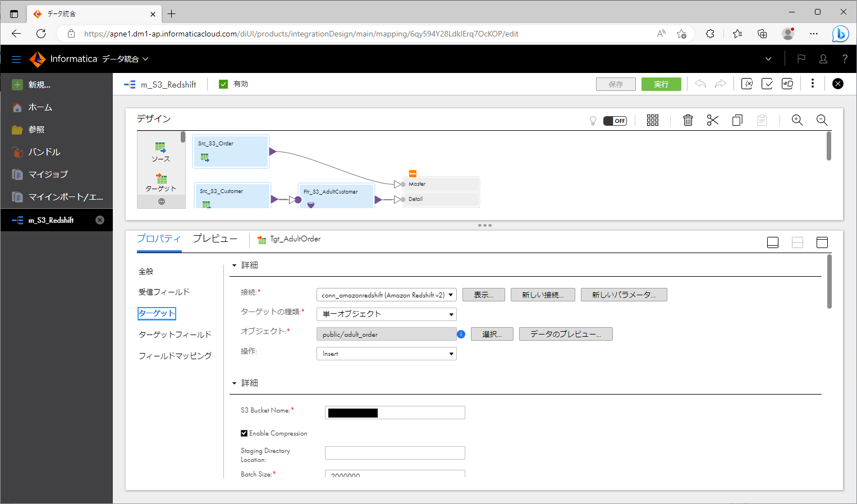
Task: Zoom out of the mapping canvas
Action: coord(822,120)
